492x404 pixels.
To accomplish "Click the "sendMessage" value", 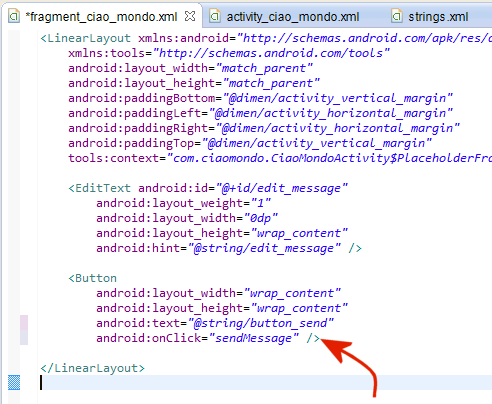I will (254, 338).
